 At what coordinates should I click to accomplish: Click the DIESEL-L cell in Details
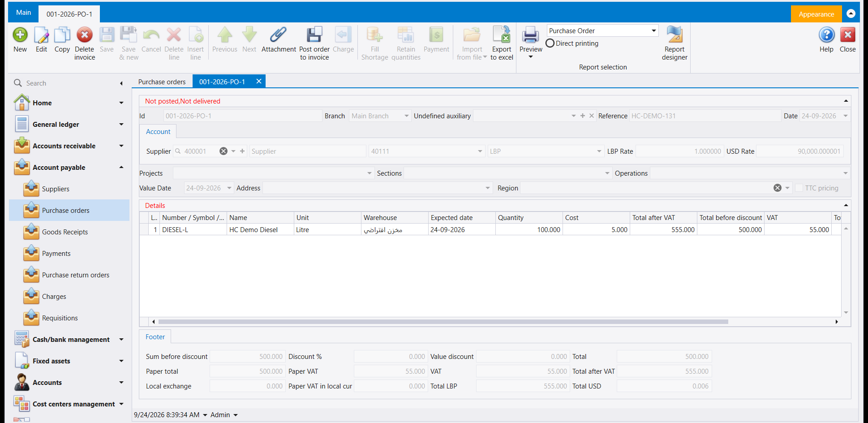pyautogui.click(x=193, y=229)
